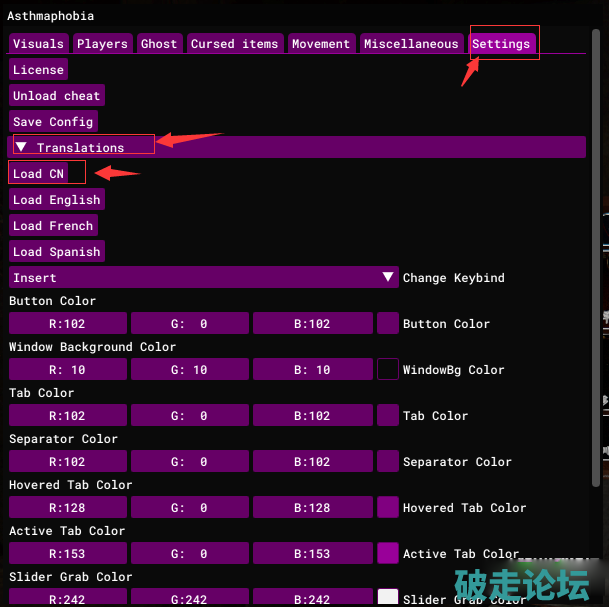
Task: Go to the Cursed items tab
Action: (x=234, y=44)
